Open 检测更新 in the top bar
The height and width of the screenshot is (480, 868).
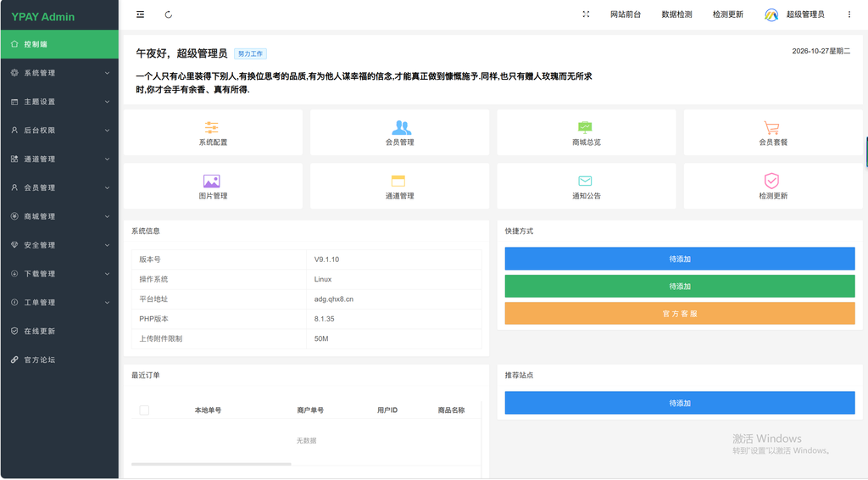tap(728, 14)
